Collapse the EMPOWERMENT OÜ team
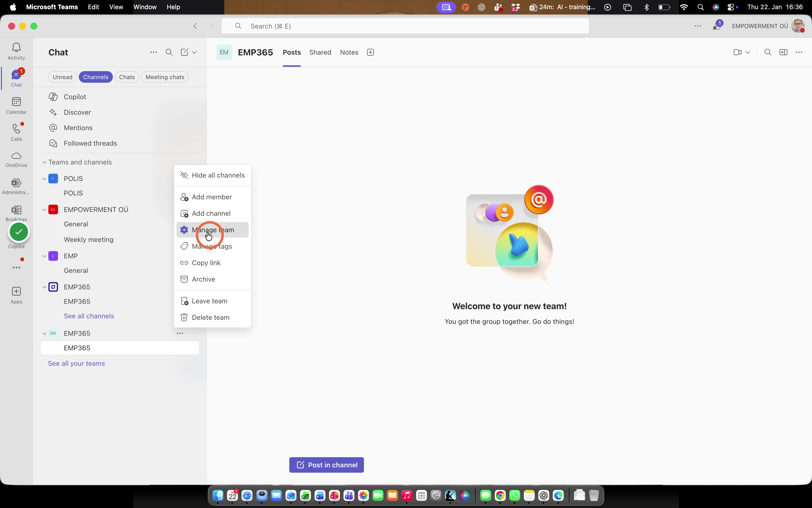812x508 pixels. (44, 210)
